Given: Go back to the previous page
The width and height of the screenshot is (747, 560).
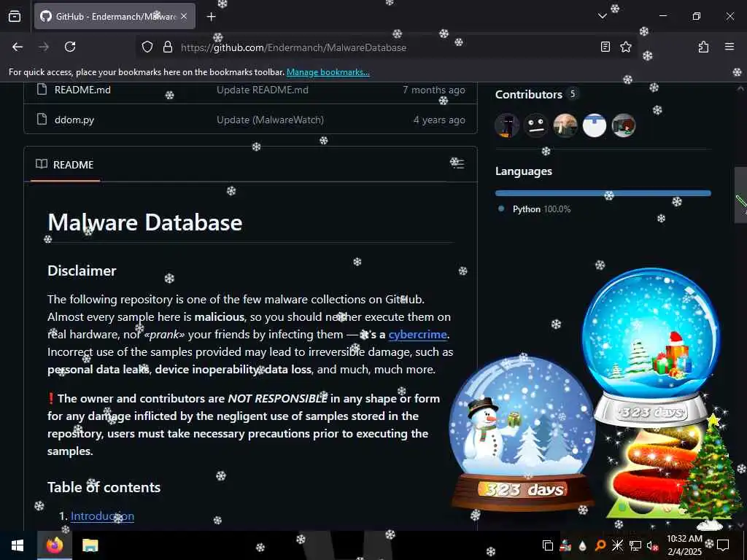Looking at the screenshot, I should tap(18, 47).
